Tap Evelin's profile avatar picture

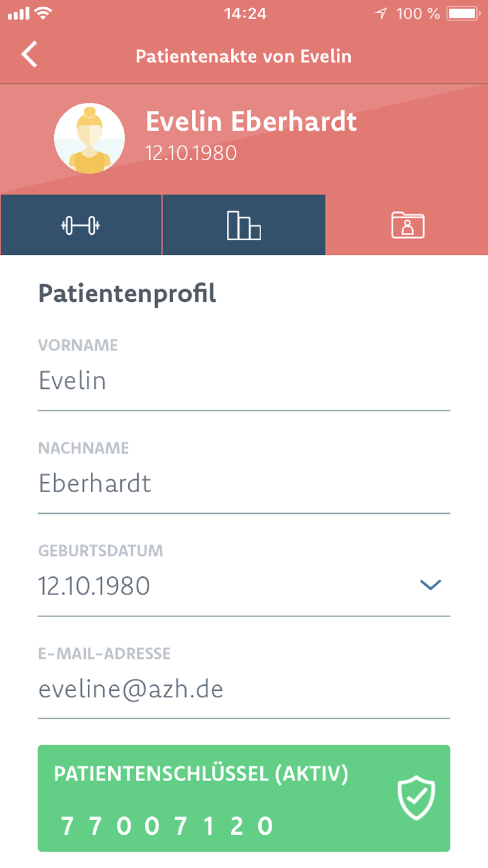(x=89, y=139)
